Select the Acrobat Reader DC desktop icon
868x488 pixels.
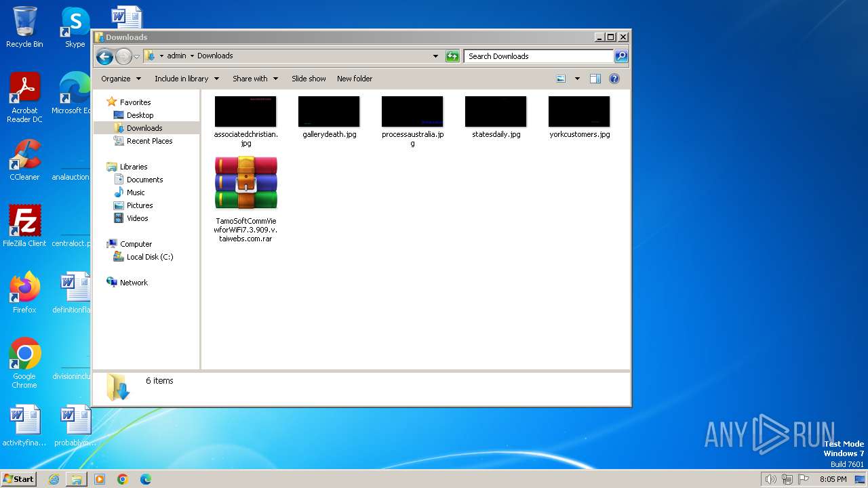[x=24, y=97]
